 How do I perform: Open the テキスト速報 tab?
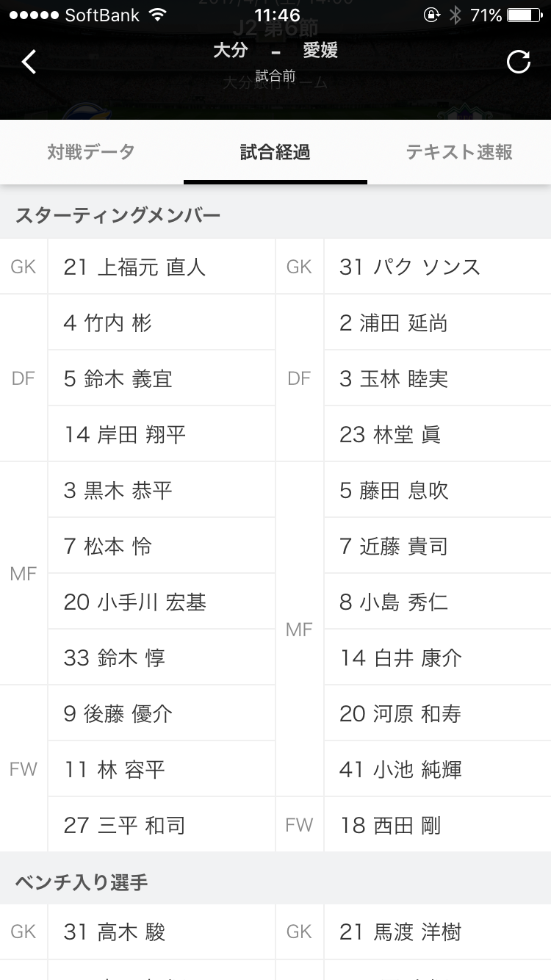coord(459,152)
